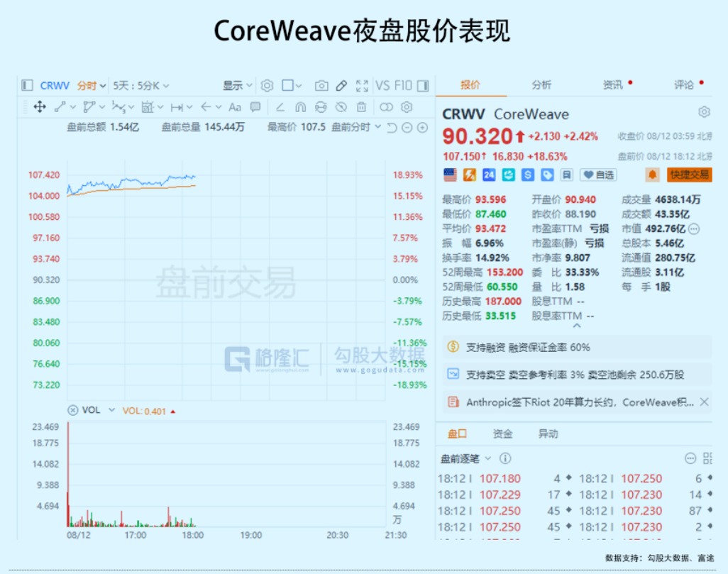Open the chart layout square dropdown

coord(292,85)
